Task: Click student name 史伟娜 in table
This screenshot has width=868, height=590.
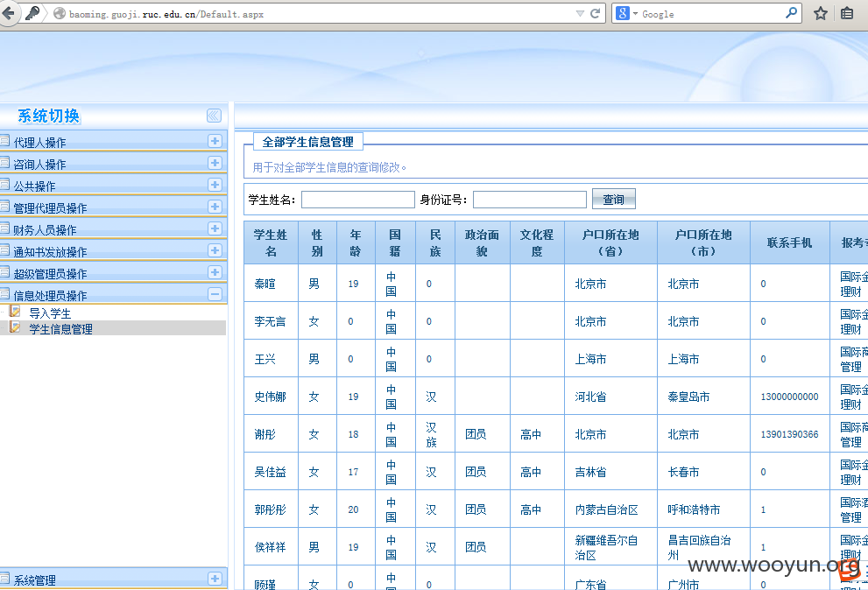Action: click(270, 397)
